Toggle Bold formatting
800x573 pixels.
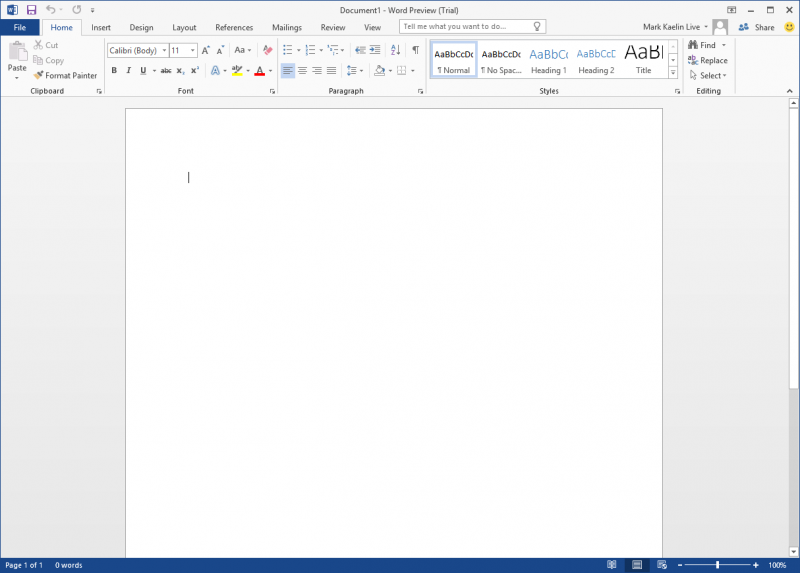pyautogui.click(x=114, y=71)
